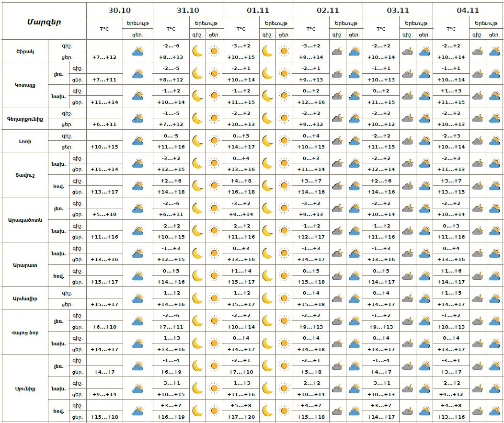Viewport: 504px width, 423px height.
Task: Click Շիրակ partly cloudy icon for 30.10
Action: (x=138, y=51)
